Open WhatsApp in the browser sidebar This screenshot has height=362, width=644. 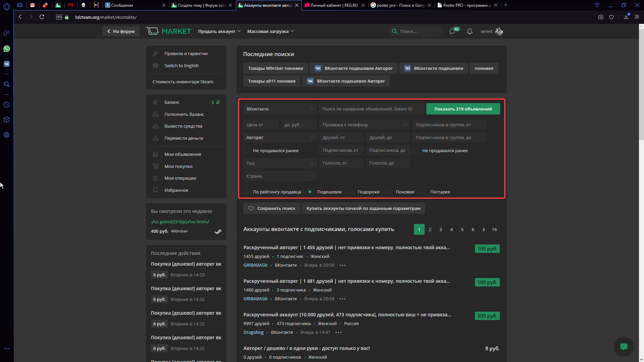(7, 49)
